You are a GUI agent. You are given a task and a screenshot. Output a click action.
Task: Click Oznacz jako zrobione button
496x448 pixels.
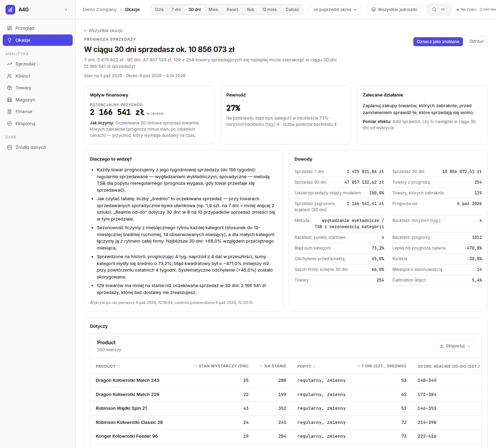(438, 41)
